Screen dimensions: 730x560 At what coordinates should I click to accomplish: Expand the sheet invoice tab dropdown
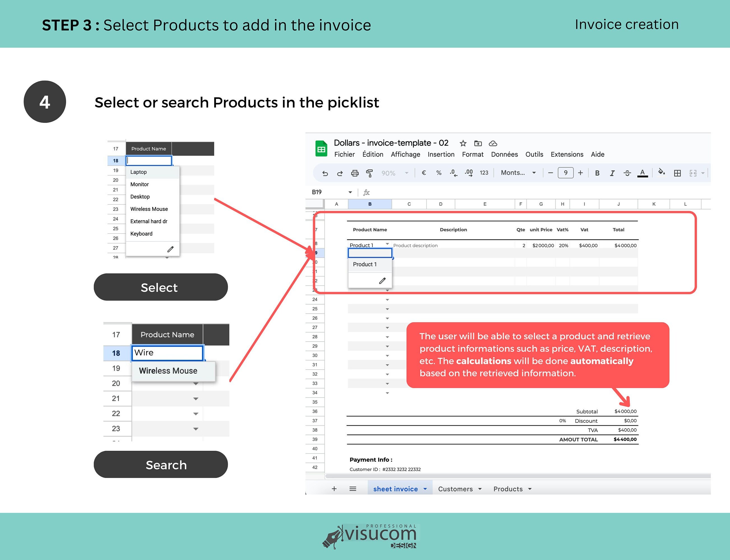425,488
